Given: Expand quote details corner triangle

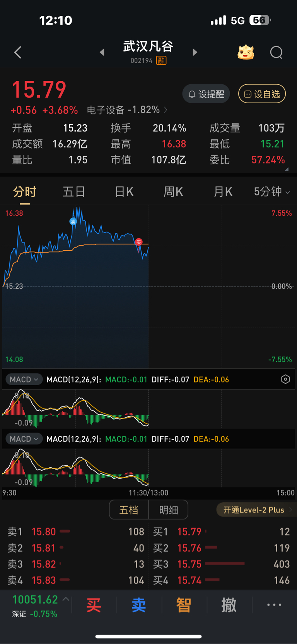Looking at the screenshot, I should point(287,169).
